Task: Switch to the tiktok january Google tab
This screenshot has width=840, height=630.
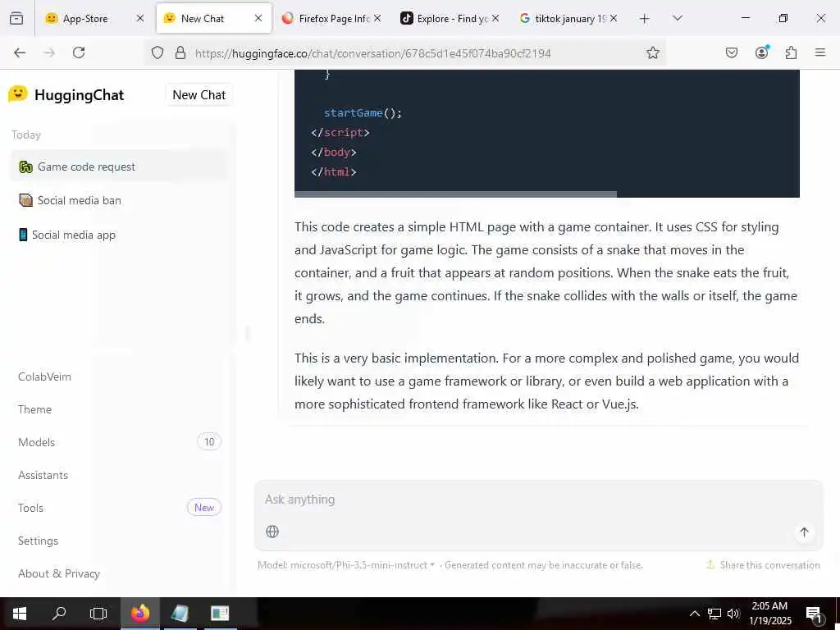Action: 569,18
